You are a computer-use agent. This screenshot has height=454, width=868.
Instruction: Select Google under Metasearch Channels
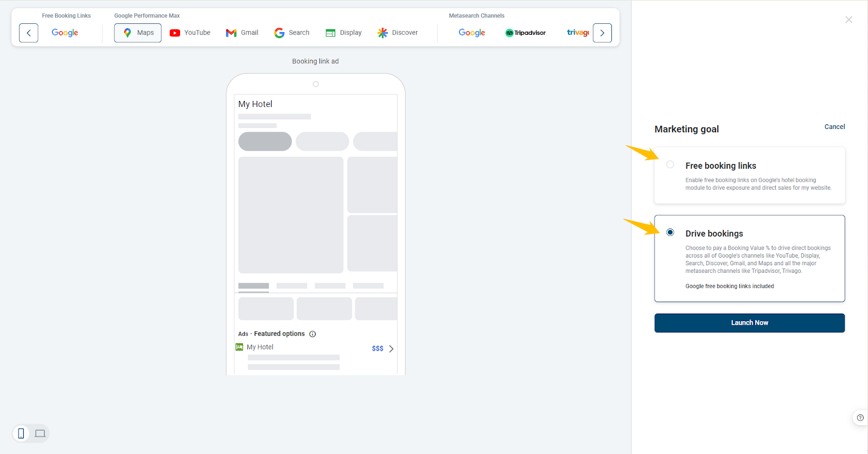click(x=472, y=33)
